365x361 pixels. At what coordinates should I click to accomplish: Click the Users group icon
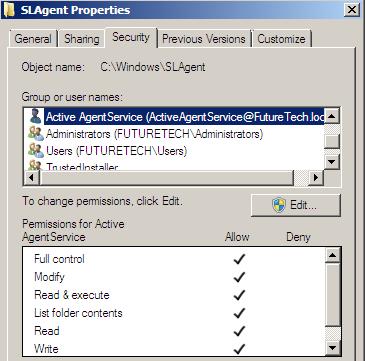[36, 151]
